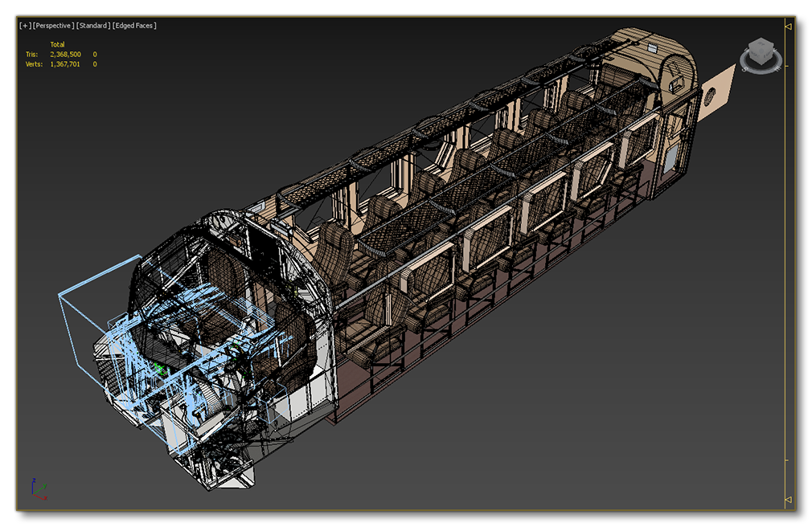Click the yellow arrow in top-right corner
The height and width of the screenshot is (527, 812).
click(787, 27)
